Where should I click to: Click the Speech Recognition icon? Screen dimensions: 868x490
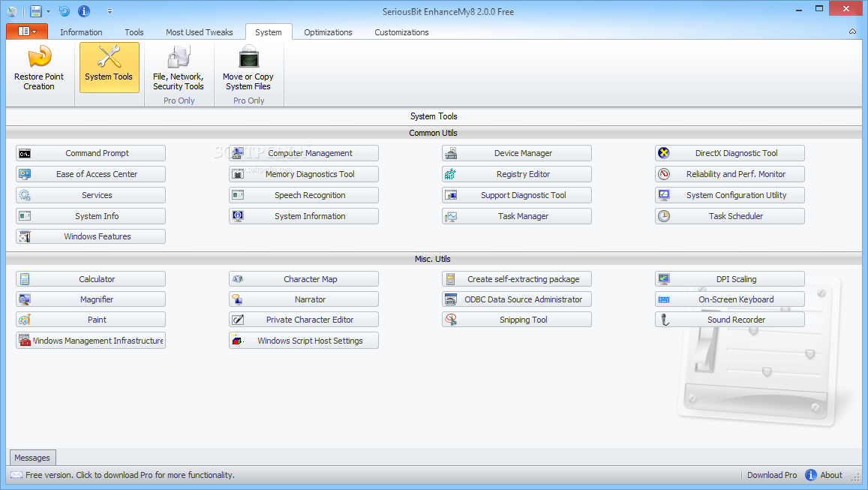(238, 195)
